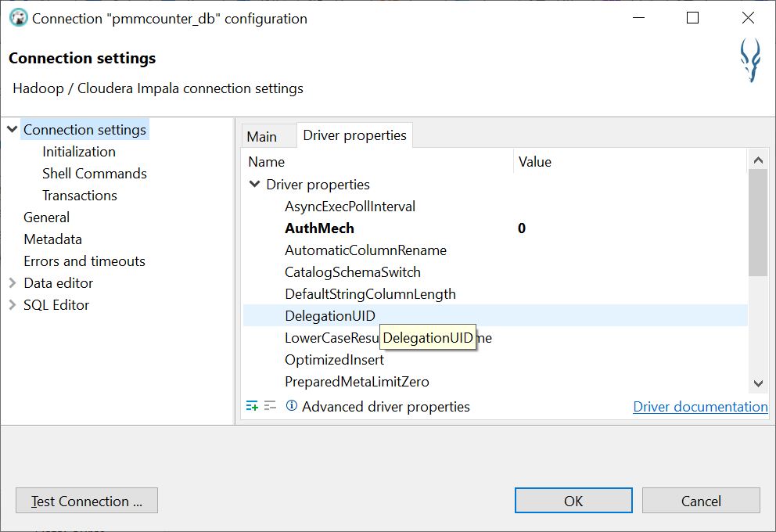Switch to the Main tab
The width and height of the screenshot is (776, 532).
coord(262,136)
